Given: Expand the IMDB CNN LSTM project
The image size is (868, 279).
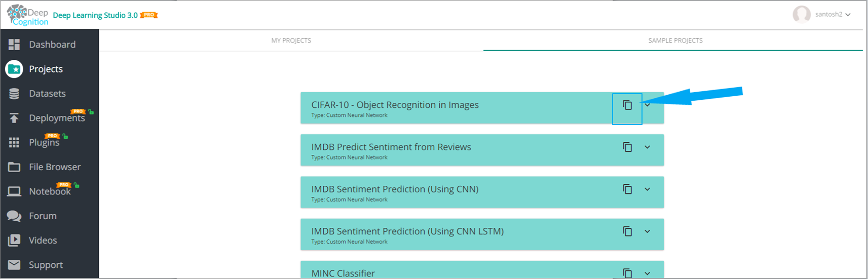Looking at the screenshot, I should (648, 231).
